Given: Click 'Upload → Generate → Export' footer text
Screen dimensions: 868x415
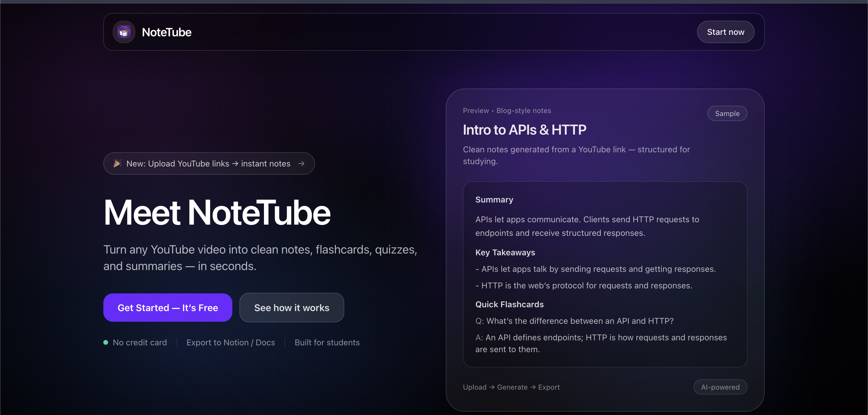Looking at the screenshot, I should point(511,387).
